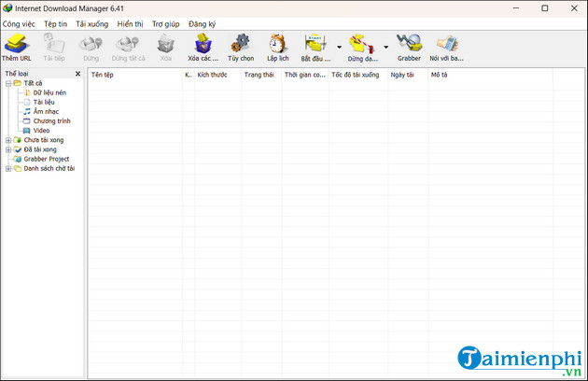588x381 pixels.
Task: Close the Thể loại categories panel
Action: [78, 74]
